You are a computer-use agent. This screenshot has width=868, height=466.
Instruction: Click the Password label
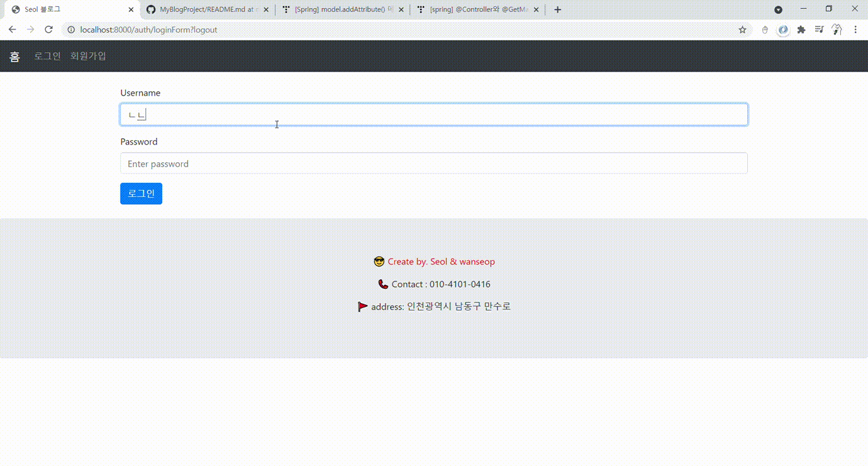[139, 141]
